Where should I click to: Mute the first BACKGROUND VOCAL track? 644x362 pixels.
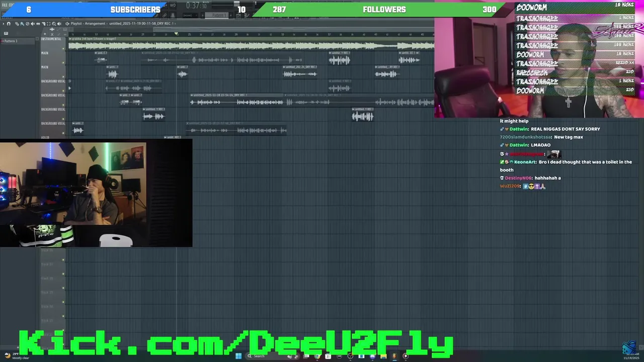pos(63,90)
